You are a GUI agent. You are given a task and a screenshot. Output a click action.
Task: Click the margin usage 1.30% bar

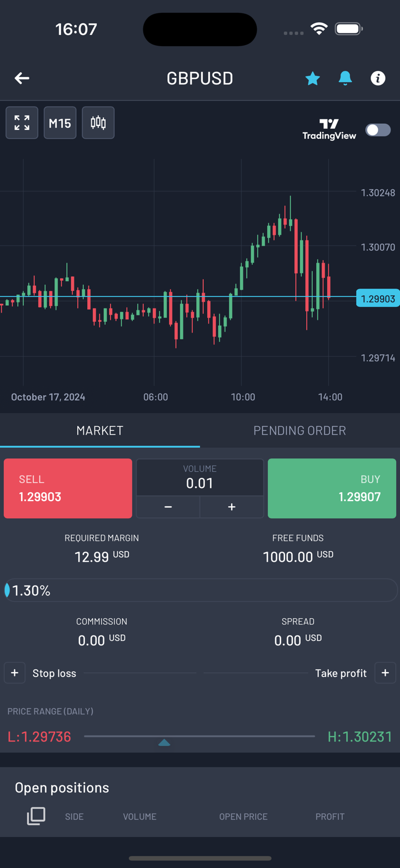coord(200,591)
